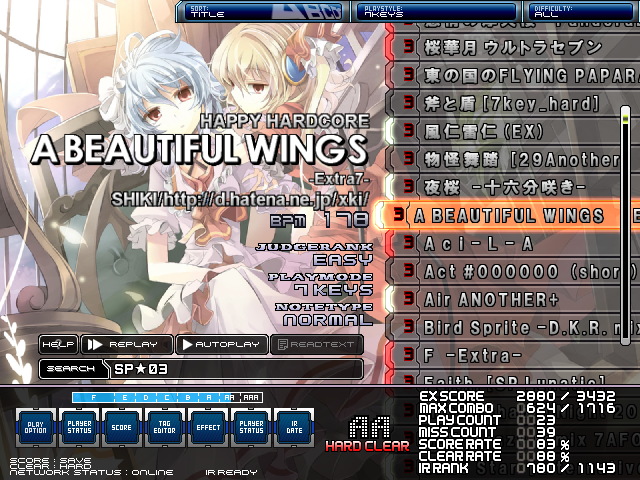640x480 pixels.
Task: Click CLEAR : HARD status line
Action: 51,466
